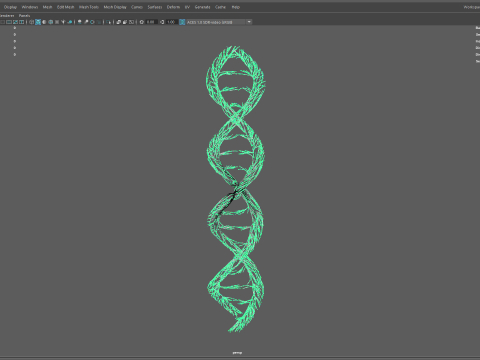Open the Mesh menu
Image resolution: width=480 pixels, height=360 pixels.
(47, 7)
